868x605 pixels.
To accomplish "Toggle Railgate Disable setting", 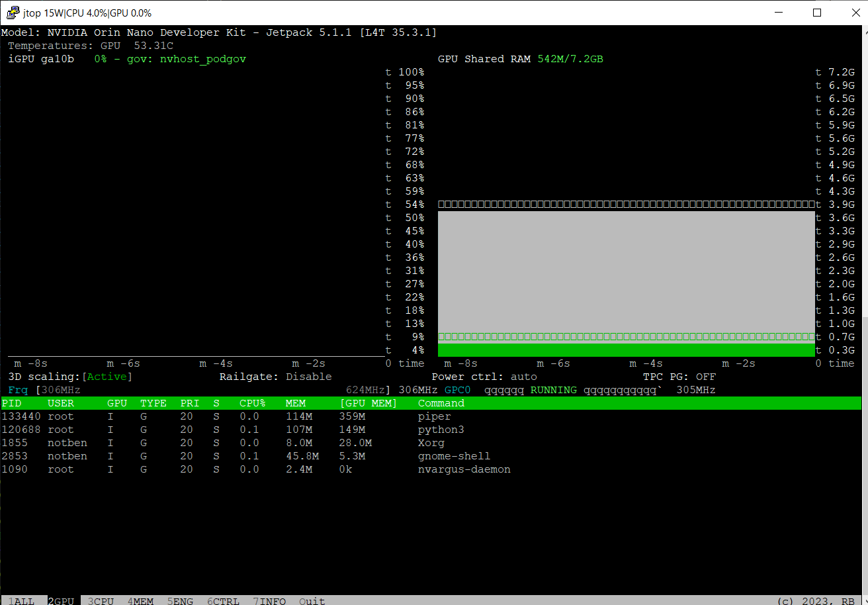I will point(309,377).
